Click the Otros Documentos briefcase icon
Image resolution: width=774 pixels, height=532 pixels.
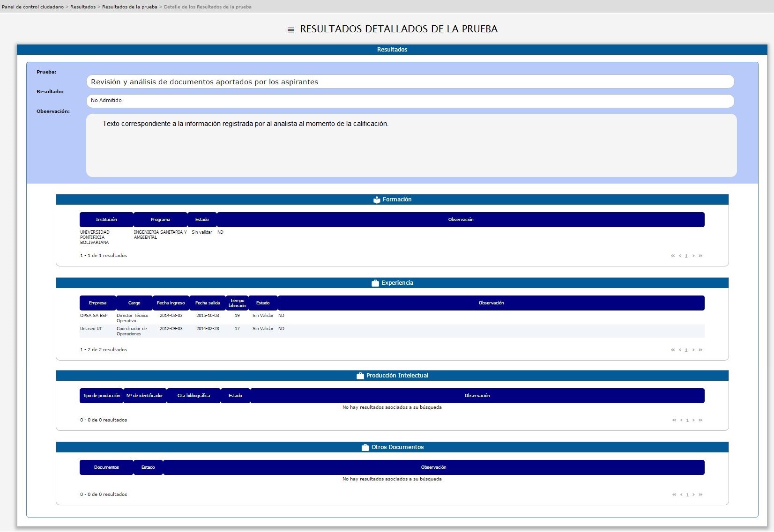coord(365,448)
